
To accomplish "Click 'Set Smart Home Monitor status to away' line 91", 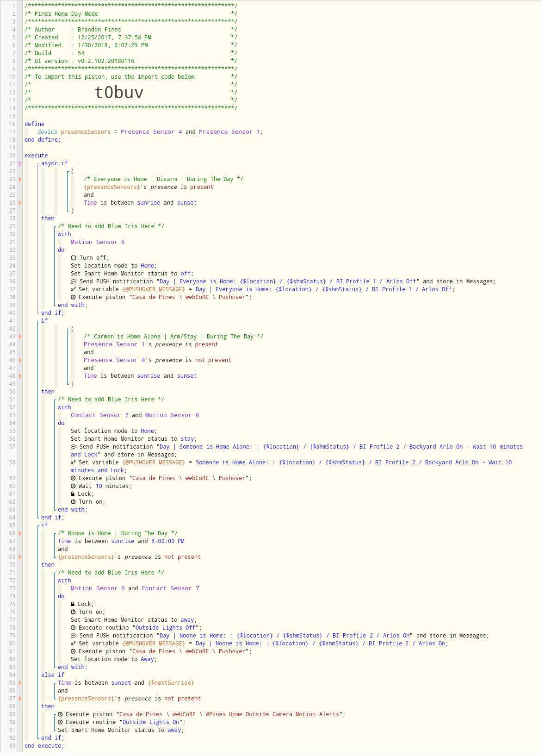I will click(121, 730).
